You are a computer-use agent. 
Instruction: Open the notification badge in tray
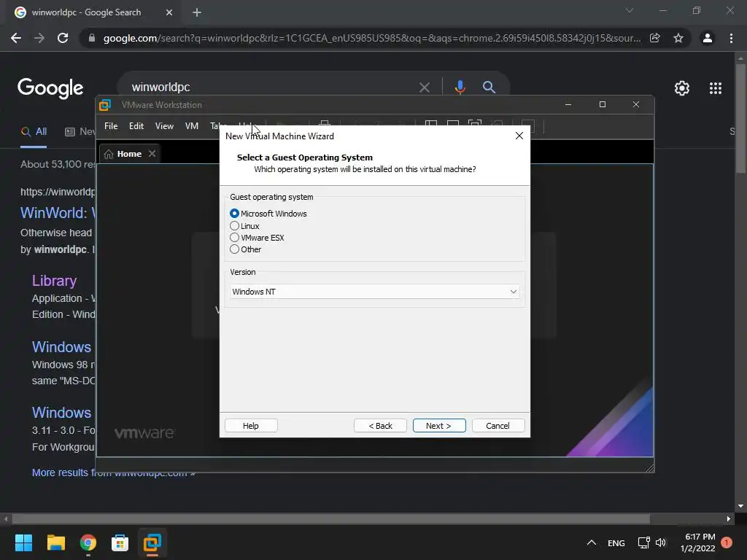click(x=727, y=542)
